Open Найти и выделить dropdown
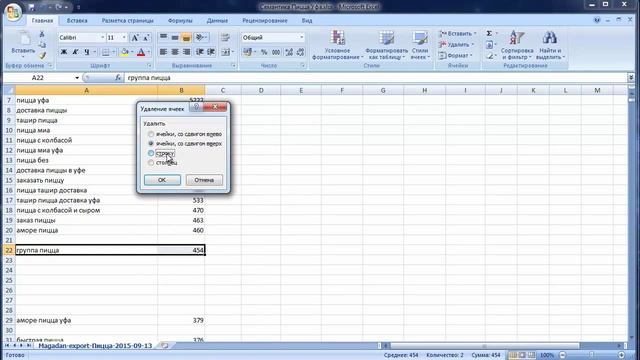Screen dimensions: 640x360 [550, 45]
